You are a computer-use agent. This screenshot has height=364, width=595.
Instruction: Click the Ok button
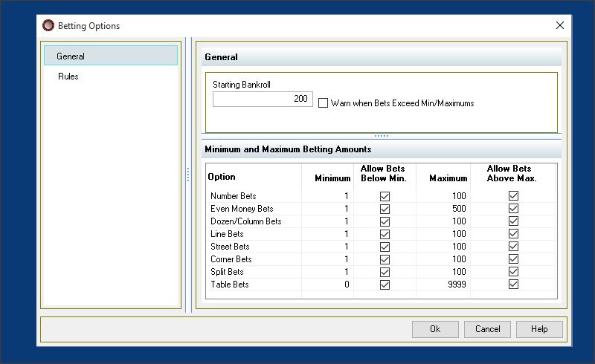tap(435, 329)
